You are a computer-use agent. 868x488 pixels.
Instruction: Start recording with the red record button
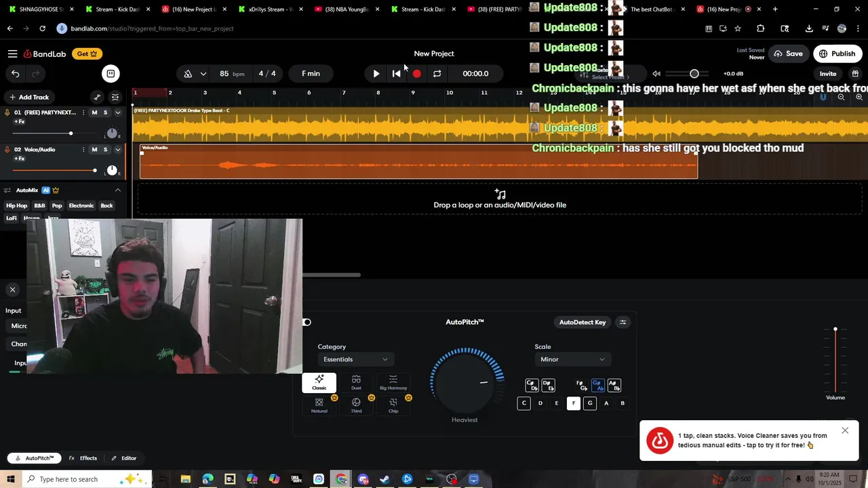[x=416, y=73]
